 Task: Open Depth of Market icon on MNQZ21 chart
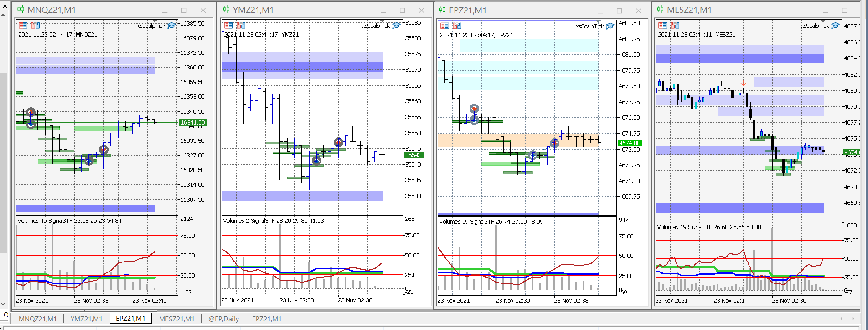click(x=35, y=26)
